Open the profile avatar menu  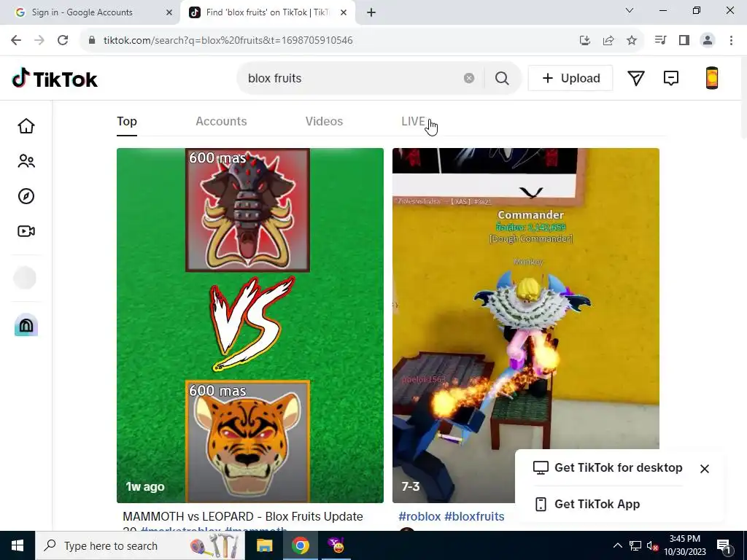pyautogui.click(x=712, y=78)
